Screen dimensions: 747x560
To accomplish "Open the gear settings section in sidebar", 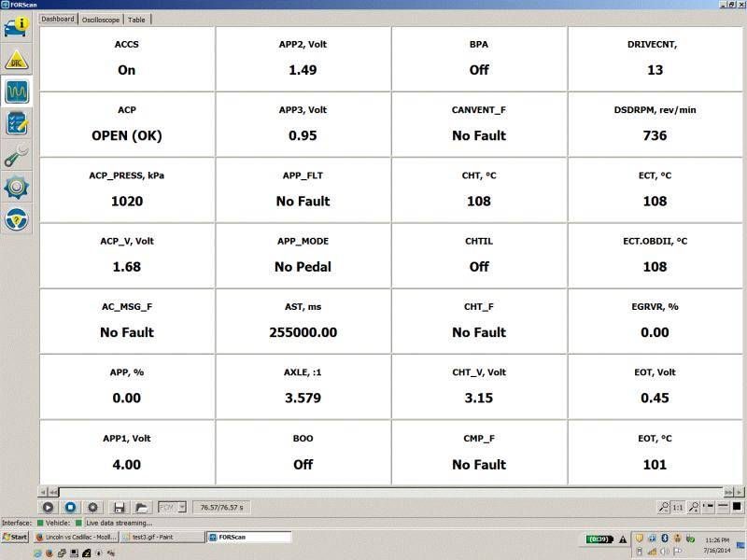I will 17,188.
